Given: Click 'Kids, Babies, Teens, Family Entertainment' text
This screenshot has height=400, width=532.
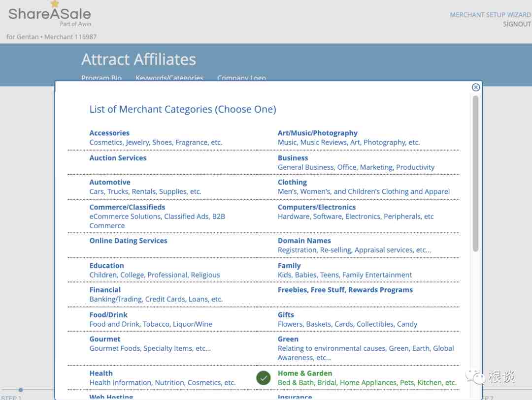Looking at the screenshot, I should click(x=345, y=275).
